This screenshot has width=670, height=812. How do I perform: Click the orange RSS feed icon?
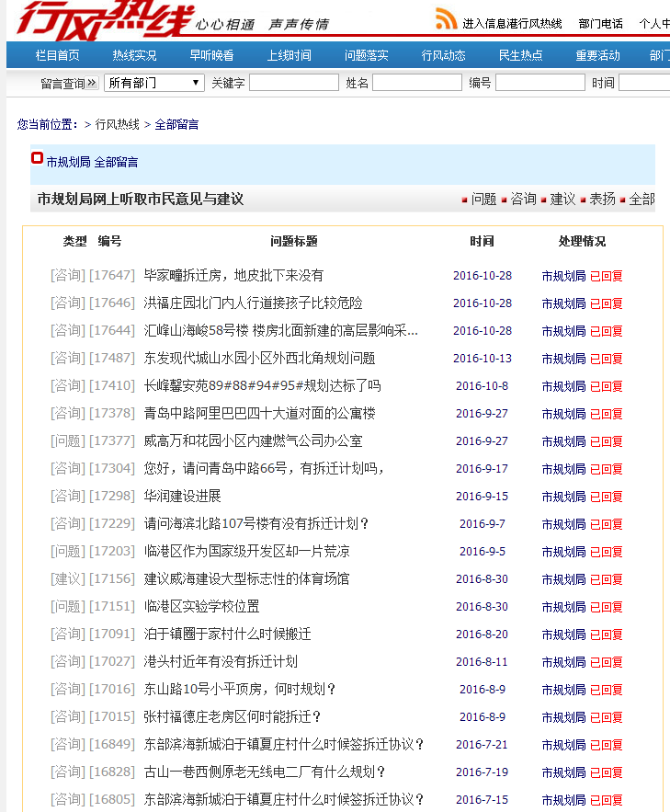pos(447,18)
